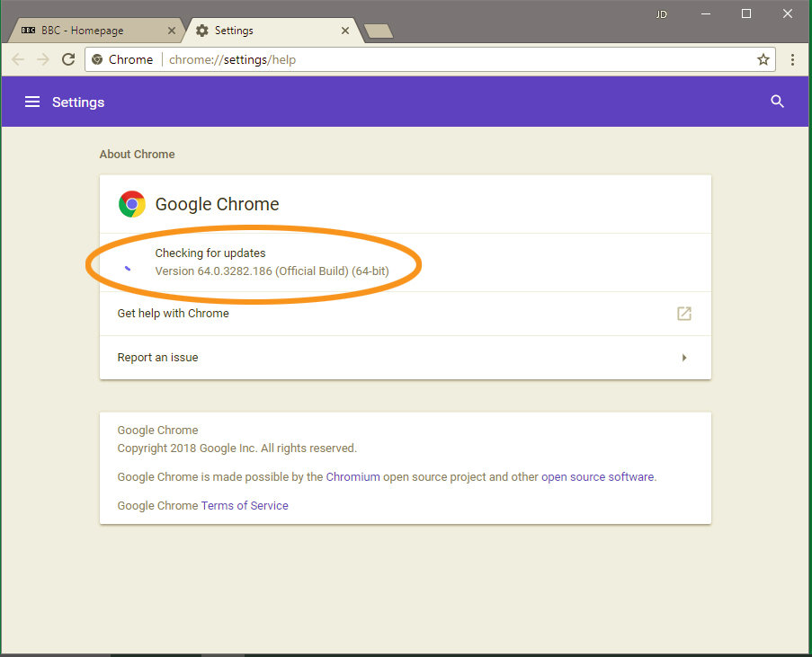Open a new browser tab
The width and height of the screenshot is (812, 657).
378,30
